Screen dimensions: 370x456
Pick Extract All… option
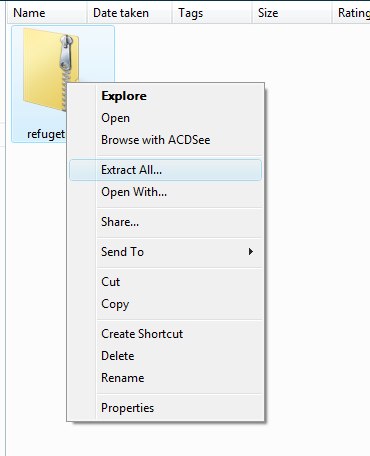(x=165, y=170)
